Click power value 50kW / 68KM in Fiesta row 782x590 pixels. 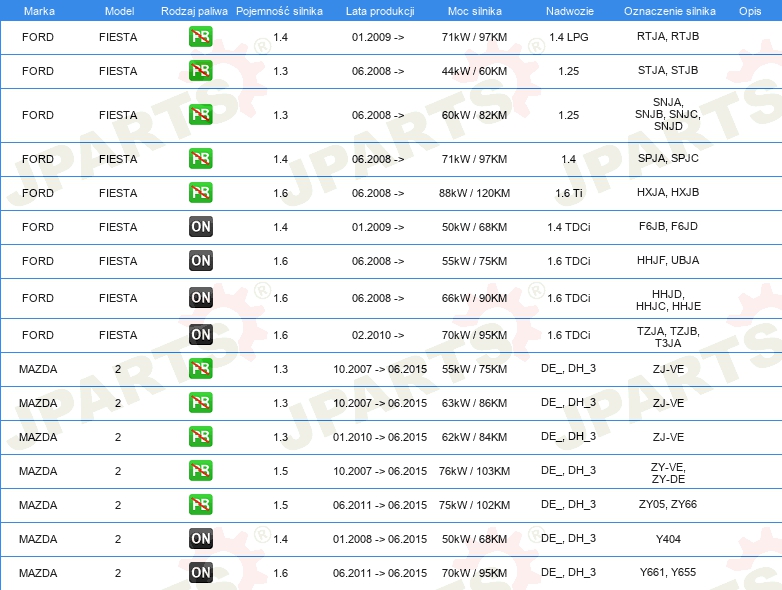coord(474,227)
